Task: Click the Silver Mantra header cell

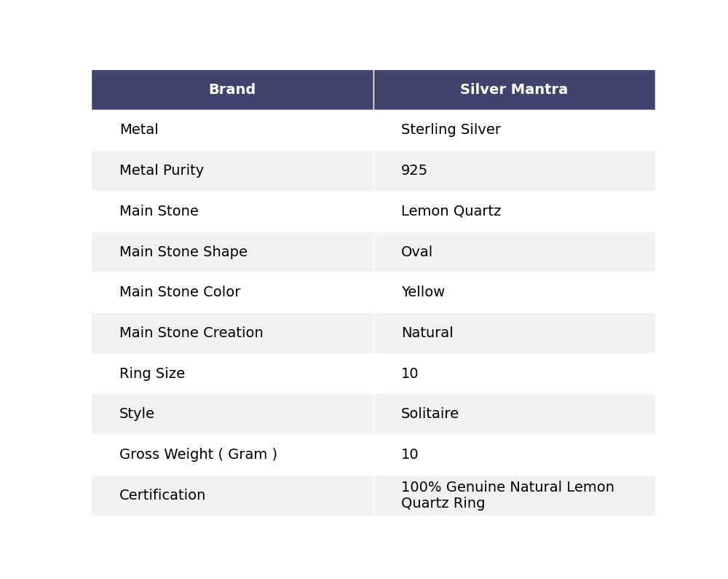Action: point(514,90)
